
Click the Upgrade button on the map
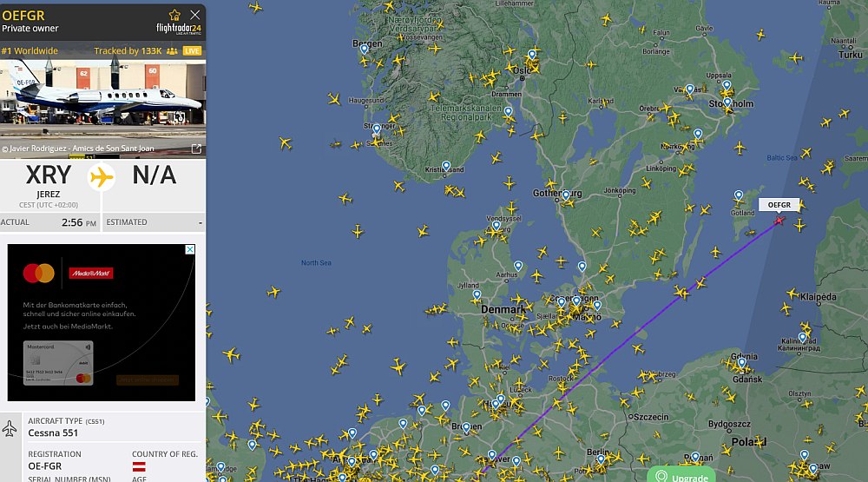[x=681, y=477]
